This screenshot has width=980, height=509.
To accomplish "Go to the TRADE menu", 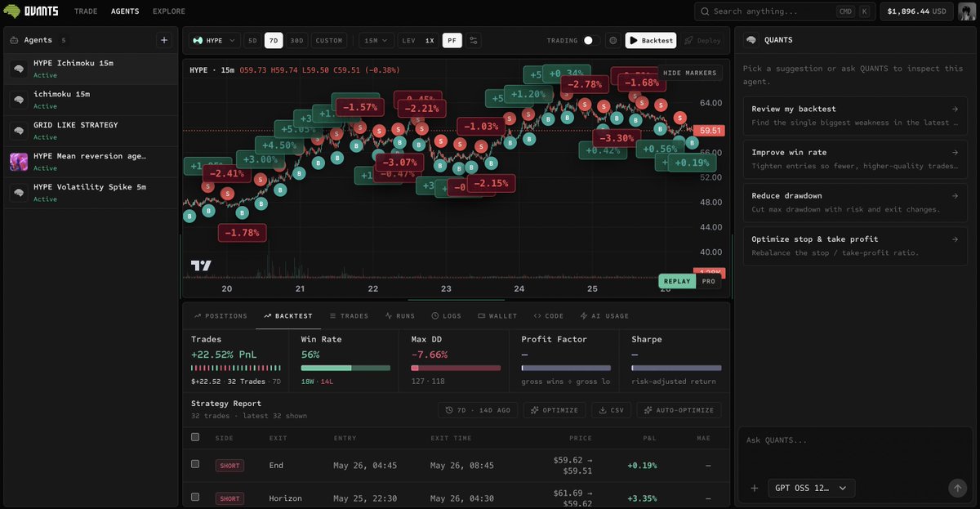I will pos(86,11).
